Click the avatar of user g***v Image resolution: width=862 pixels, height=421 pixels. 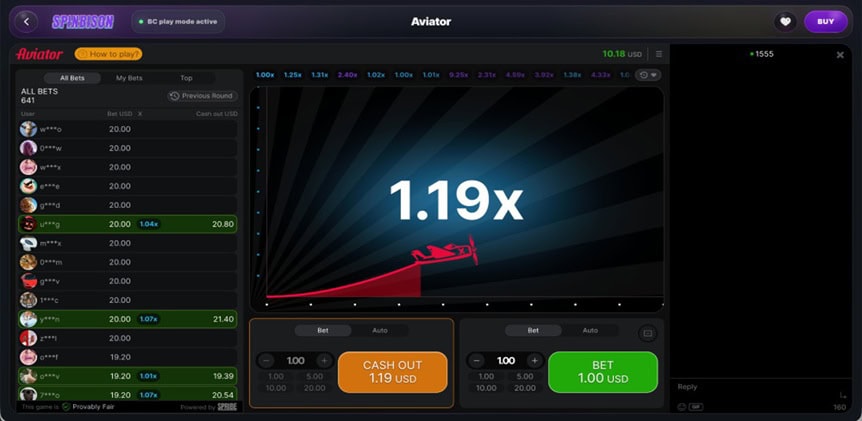pyautogui.click(x=29, y=281)
